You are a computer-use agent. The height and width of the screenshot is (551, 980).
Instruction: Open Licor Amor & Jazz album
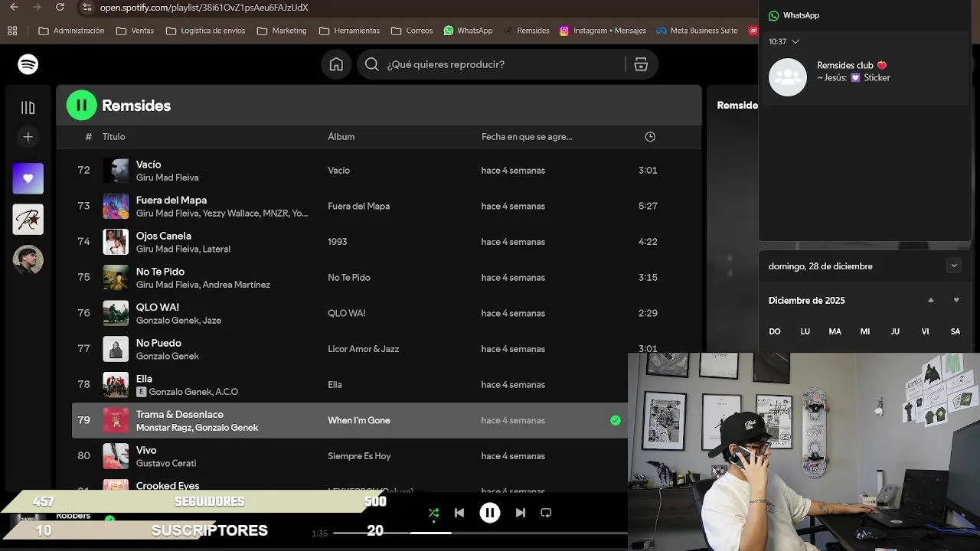point(363,349)
